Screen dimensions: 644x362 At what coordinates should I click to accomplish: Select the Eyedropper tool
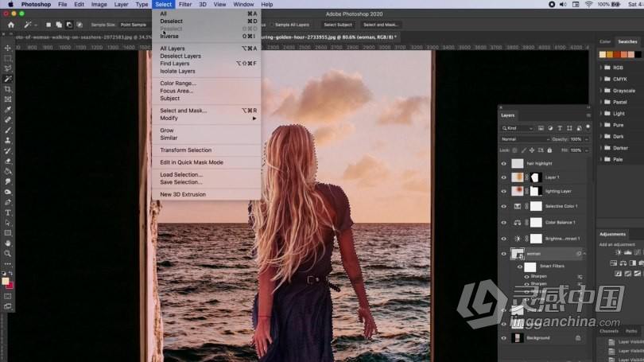(8, 110)
